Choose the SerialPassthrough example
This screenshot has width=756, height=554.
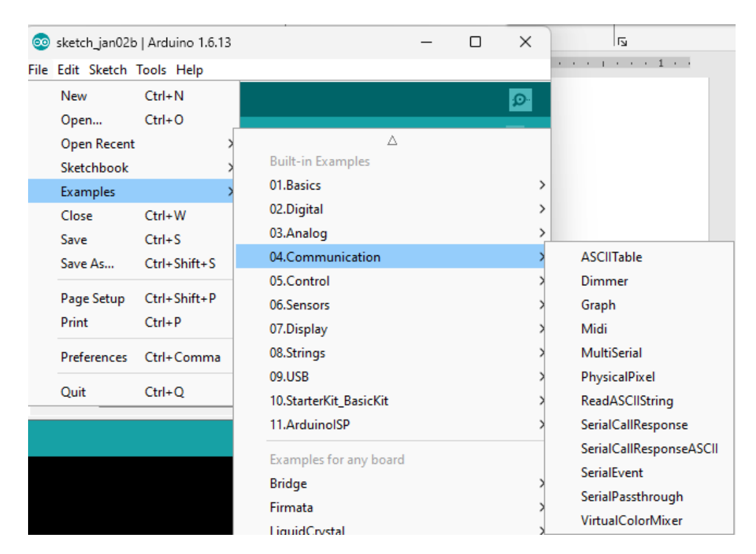(x=632, y=497)
